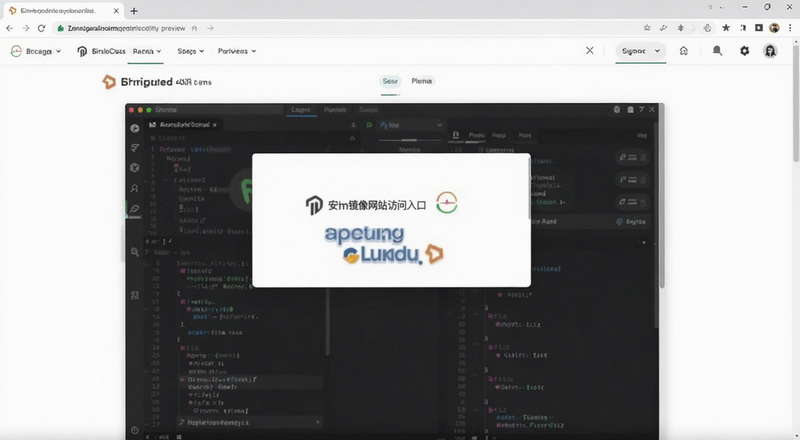Image resolution: width=800 pixels, height=440 pixels.
Task: Click the user avatar in site header
Action: (x=770, y=51)
